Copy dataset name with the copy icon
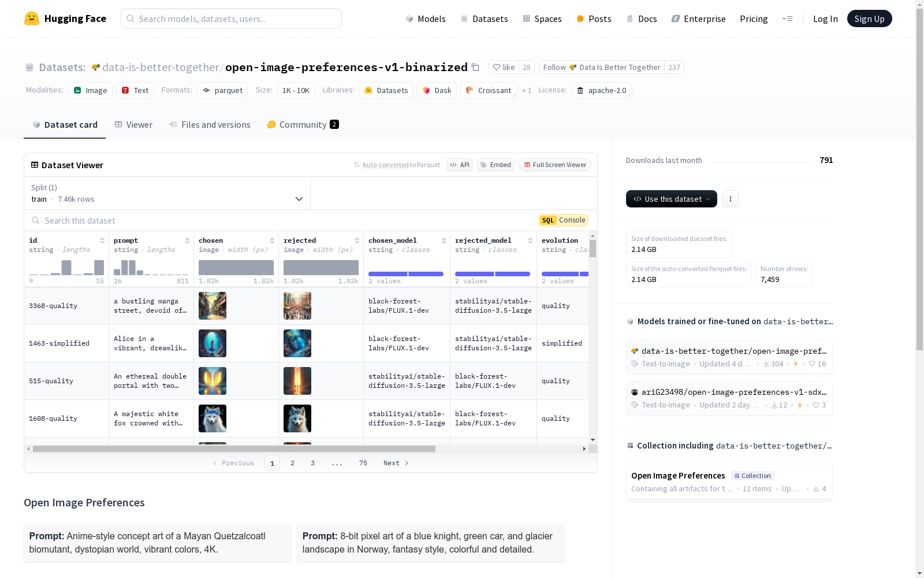 click(x=475, y=67)
